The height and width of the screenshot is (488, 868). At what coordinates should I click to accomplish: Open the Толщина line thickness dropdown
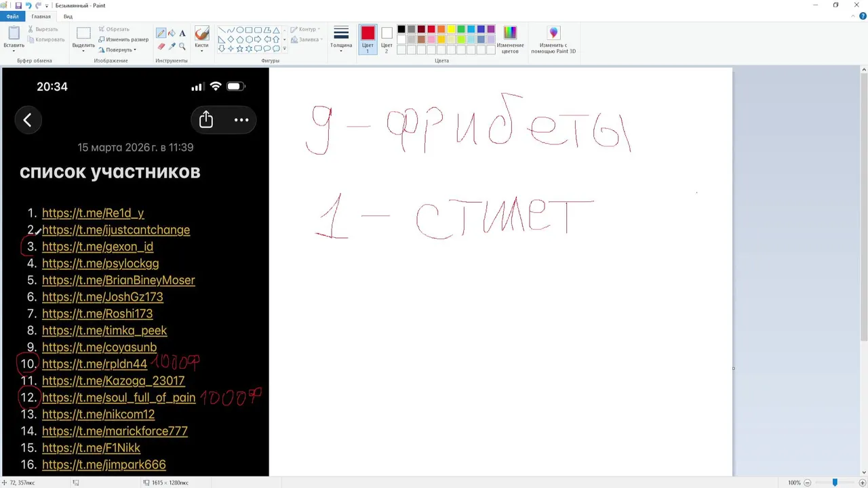click(x=341, y=39)
